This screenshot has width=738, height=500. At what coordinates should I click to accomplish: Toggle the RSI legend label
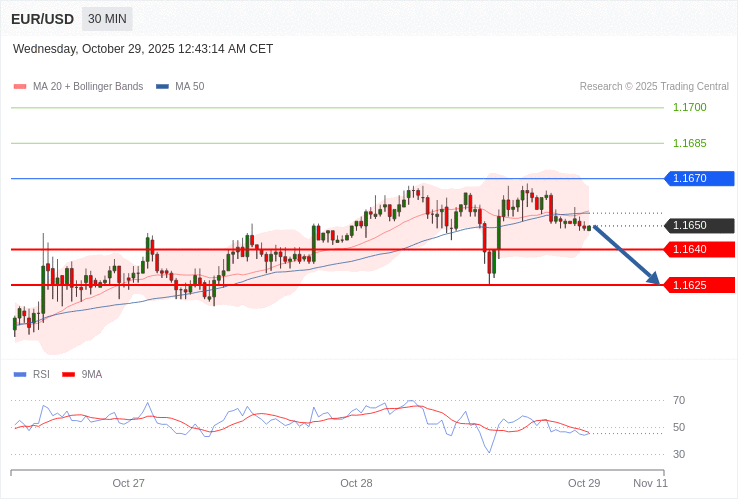(41, 375)
